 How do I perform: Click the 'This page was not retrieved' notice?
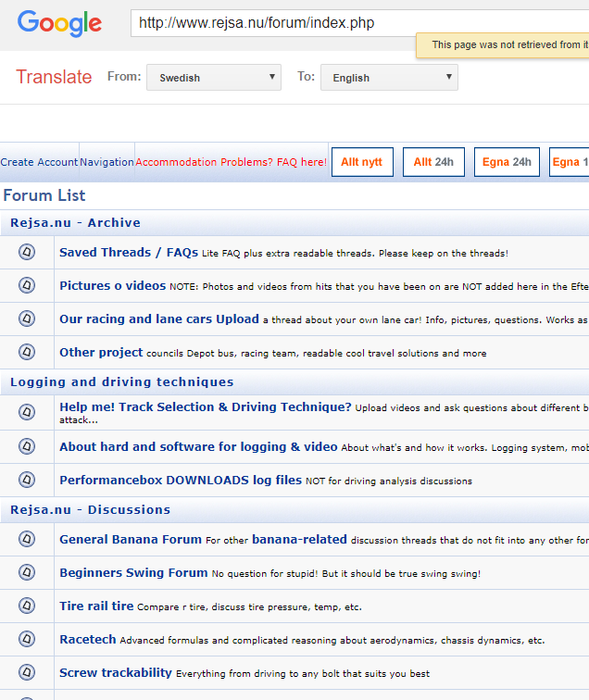(503, 45)
